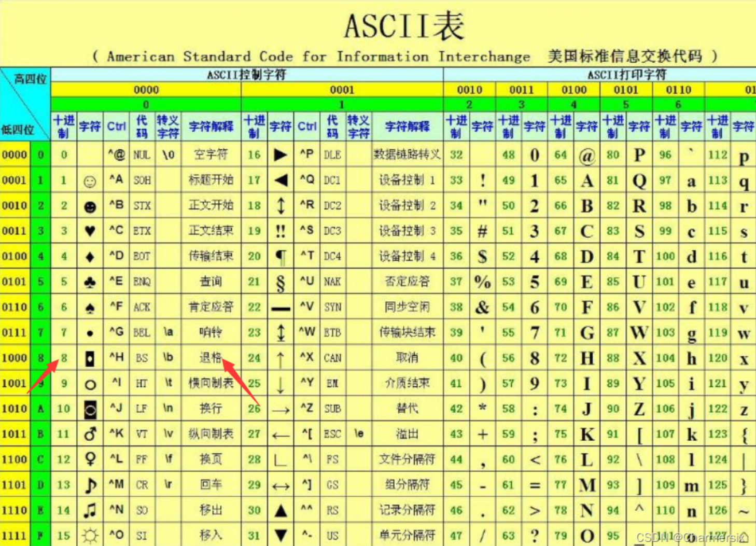Click the "NUL" code cell

point(142,155)
